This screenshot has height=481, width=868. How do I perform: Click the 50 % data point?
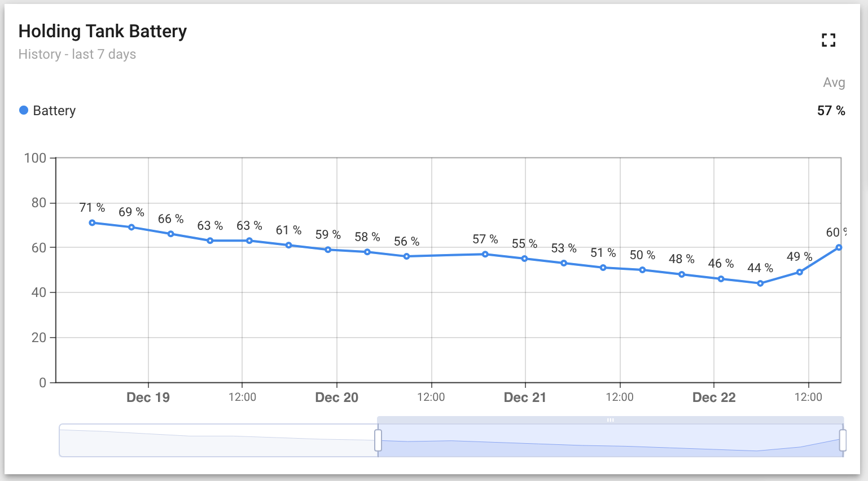pyautogui.click(x=642, y=270)
